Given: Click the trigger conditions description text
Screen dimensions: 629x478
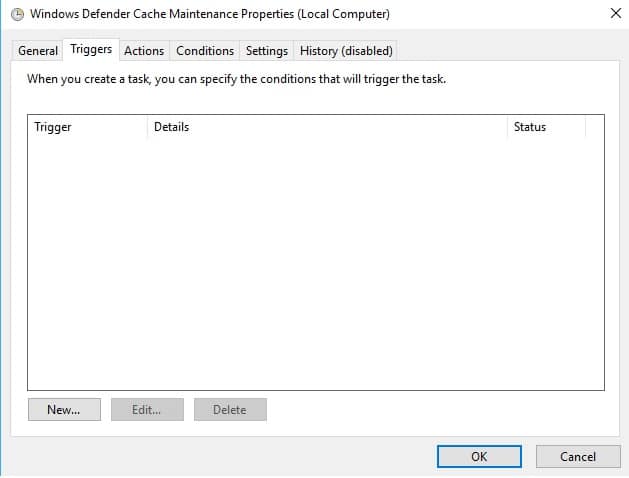Looking at the screenshot, I should (x=236, y=79).
